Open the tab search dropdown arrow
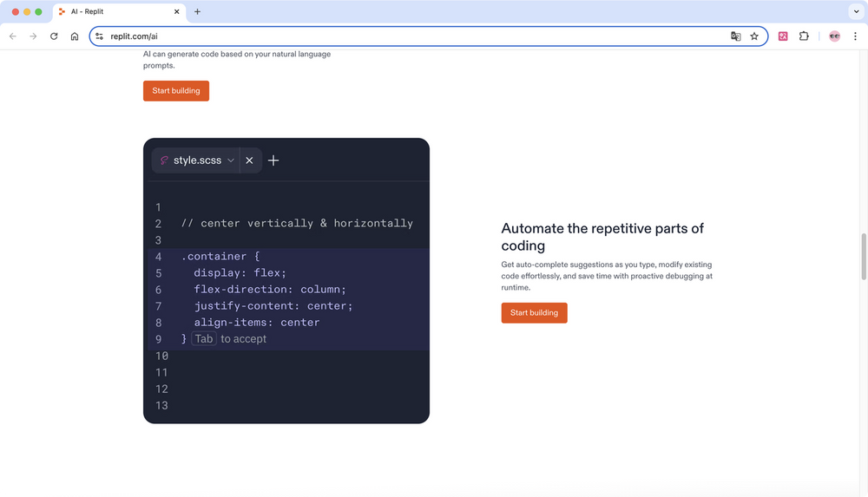The image size is (868, 497). [x=855, y=12]
